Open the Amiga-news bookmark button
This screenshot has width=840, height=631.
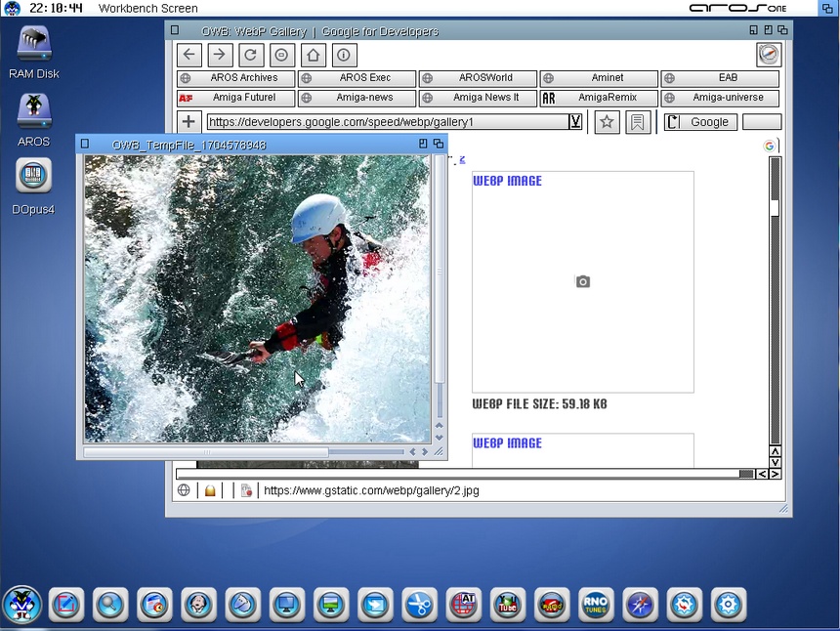coord(357,99)
